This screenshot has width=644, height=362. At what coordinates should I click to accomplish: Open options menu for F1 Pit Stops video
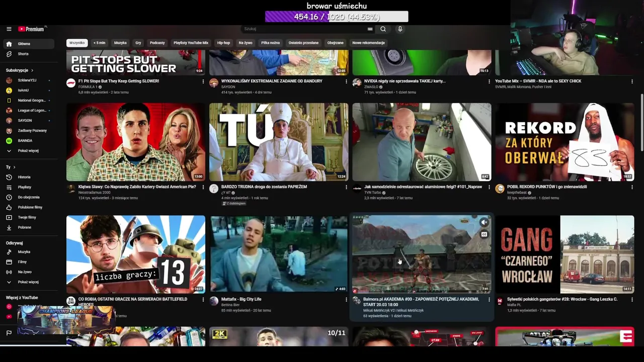pyautogui.click(x=203, y=81)
